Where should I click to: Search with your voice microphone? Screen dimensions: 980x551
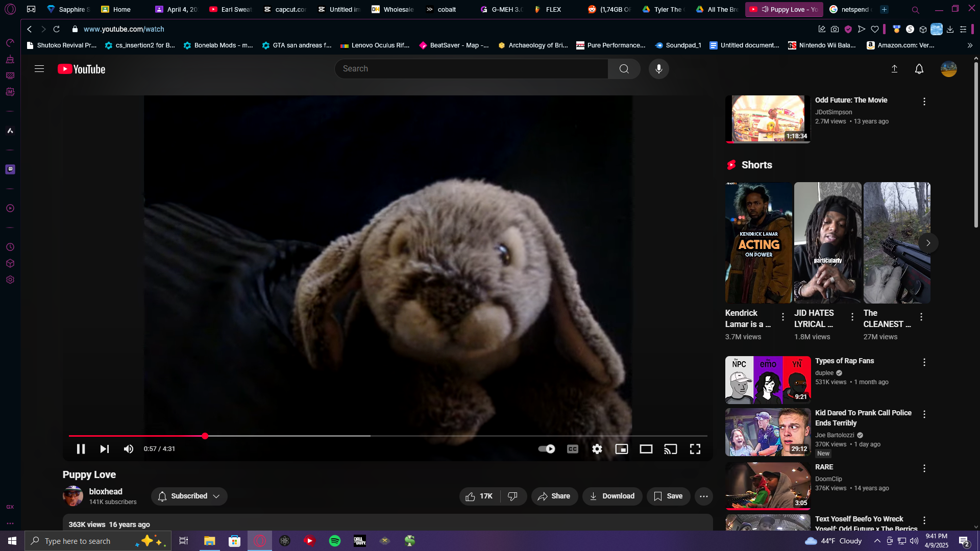tap(659, 69)
